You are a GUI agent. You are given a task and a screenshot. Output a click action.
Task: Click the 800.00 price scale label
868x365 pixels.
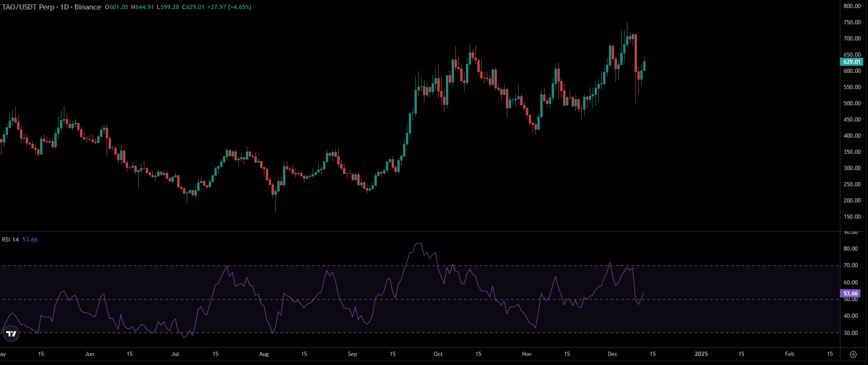(x=852, y=6)
